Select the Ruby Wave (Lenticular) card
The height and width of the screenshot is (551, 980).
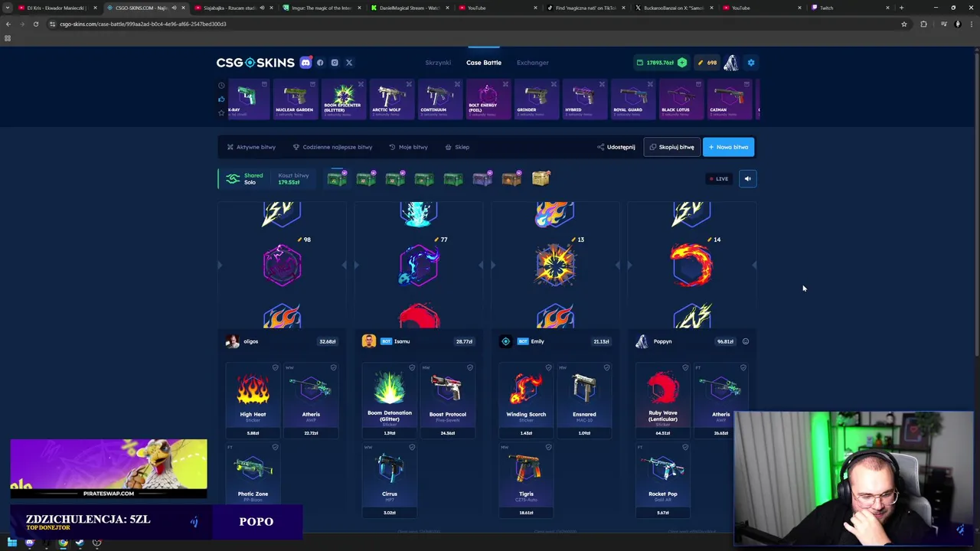[x=663, y=399]
